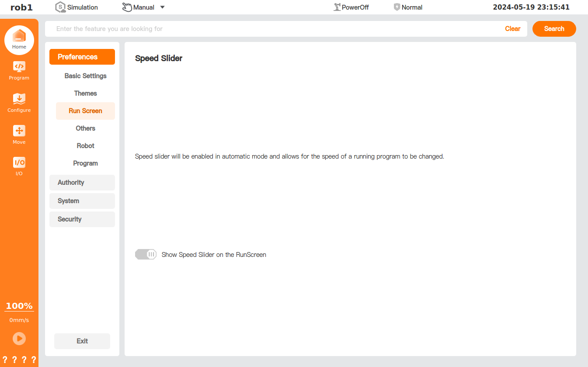Viewport: 588px width, 367px height.
Task: Open the Configure icon in sidebar
Action: point(19,99)
